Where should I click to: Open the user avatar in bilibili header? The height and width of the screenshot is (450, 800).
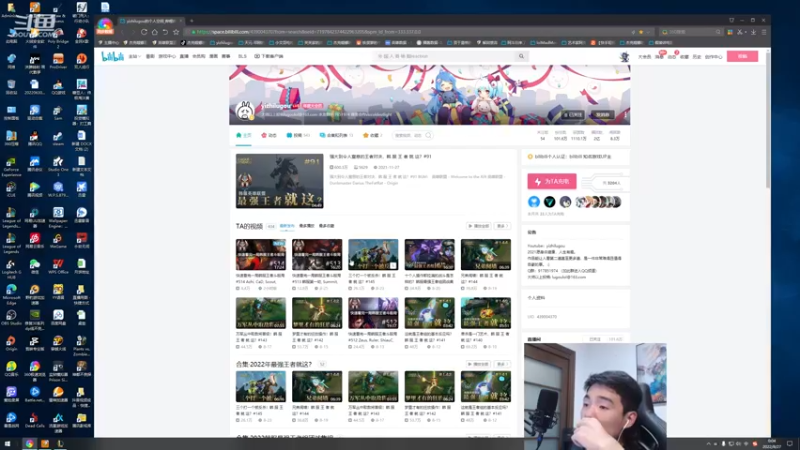[x=624, y=56]
